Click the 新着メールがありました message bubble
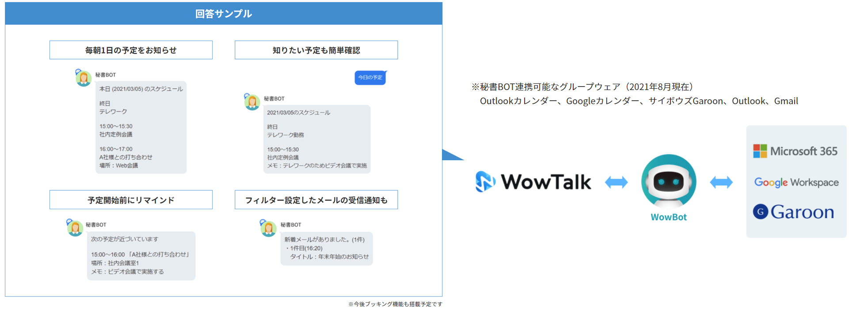868x309 pixels. click(327, 249)
